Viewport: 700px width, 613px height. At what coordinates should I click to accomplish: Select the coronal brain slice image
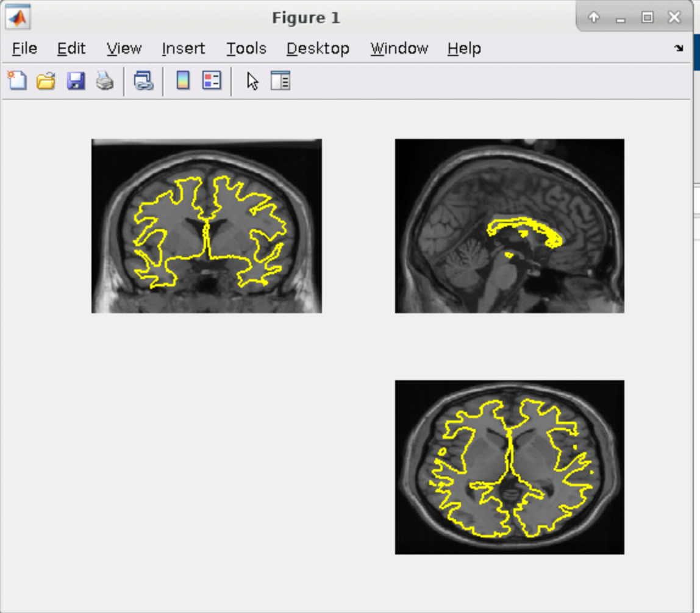click(207, 226)
